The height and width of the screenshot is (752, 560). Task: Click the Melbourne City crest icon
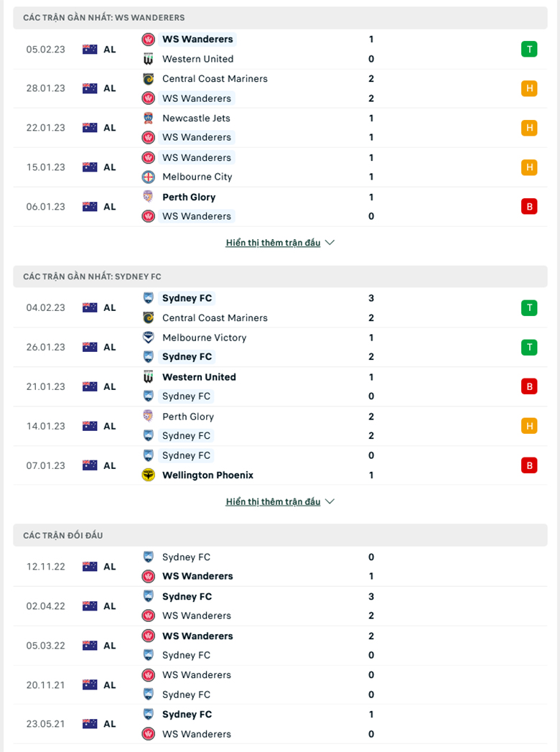149,177
